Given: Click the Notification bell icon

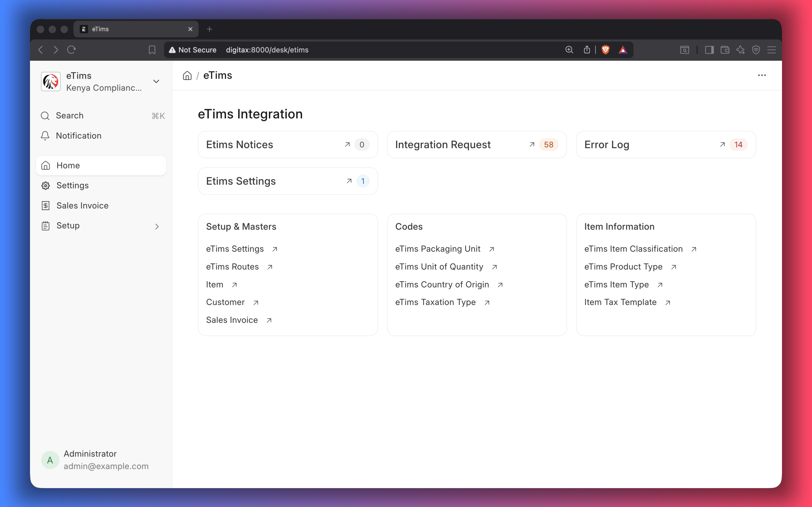Looking at the screenshot, I should (45, 136).
